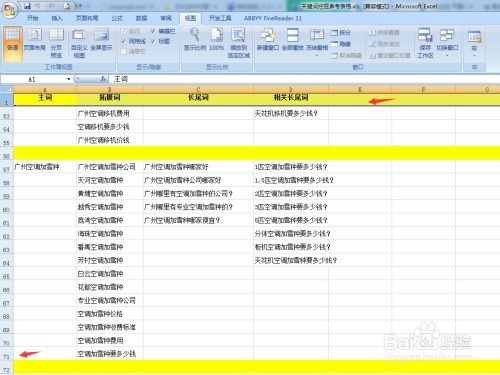
Task: Click 重设窗口位置 reset window position
Action: pos(390,55)
